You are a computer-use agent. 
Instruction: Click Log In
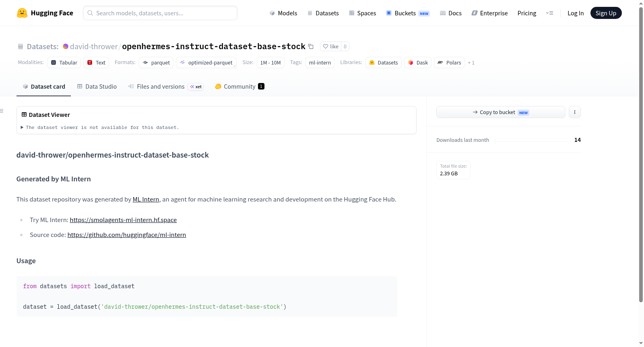click(x=576, y=13)
